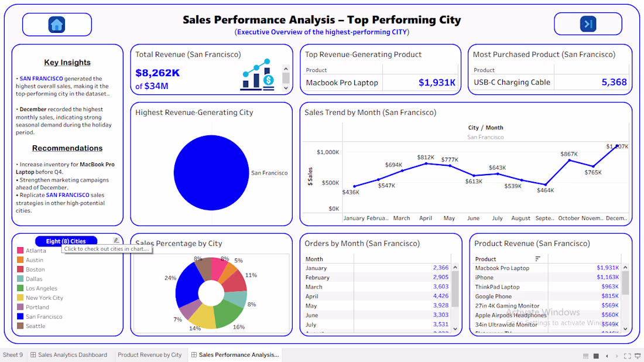Screen dimensions: 644x362
Task: Click the 'Google Phone' product row
Action: click(548, 296)
